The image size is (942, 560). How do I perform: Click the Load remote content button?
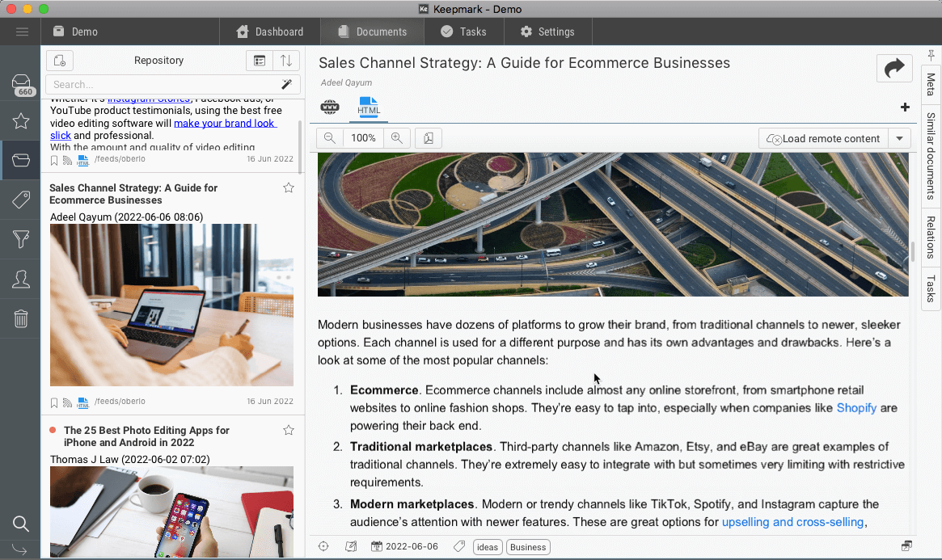[x=823, y=138]
